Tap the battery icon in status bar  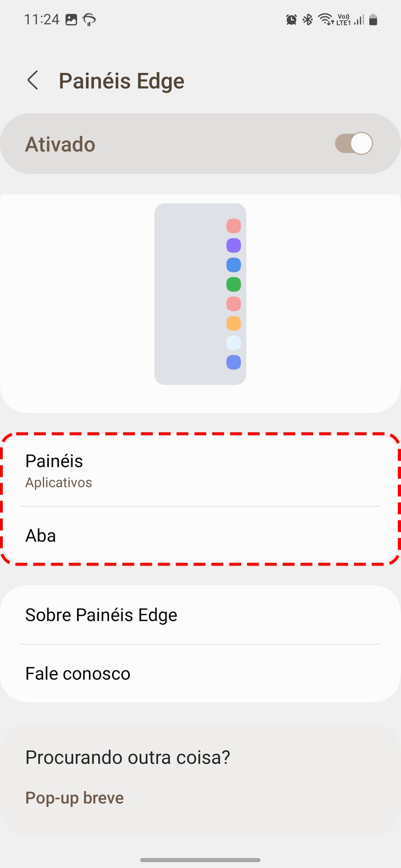coord(373,20)
